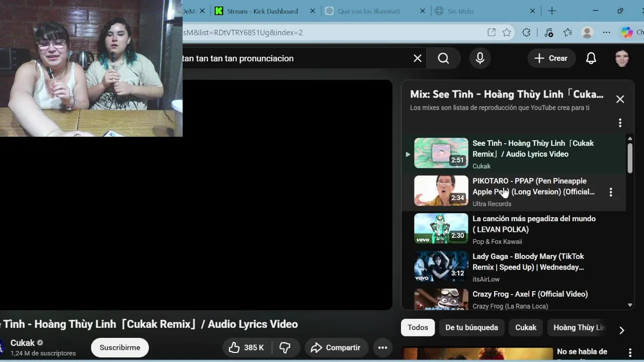Click the Compartir share button

click(x=336, y=347)
